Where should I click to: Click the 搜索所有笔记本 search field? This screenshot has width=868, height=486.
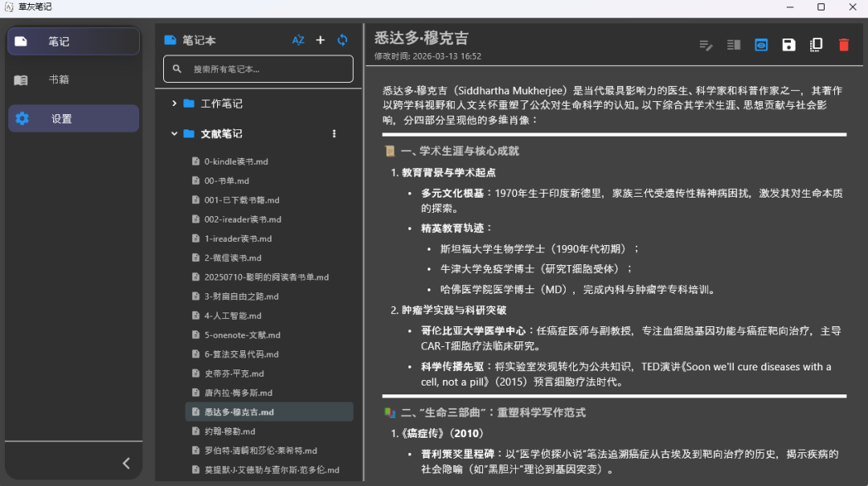[265, 69]
